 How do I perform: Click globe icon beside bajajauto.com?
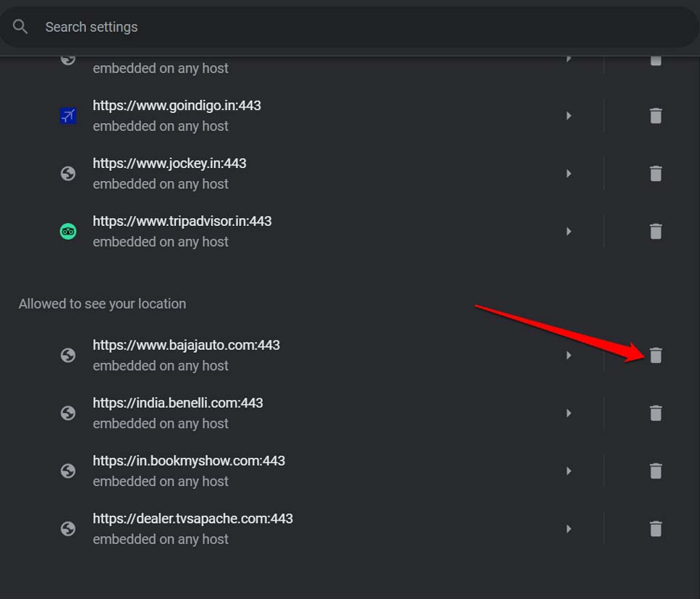tap(68, 355)
